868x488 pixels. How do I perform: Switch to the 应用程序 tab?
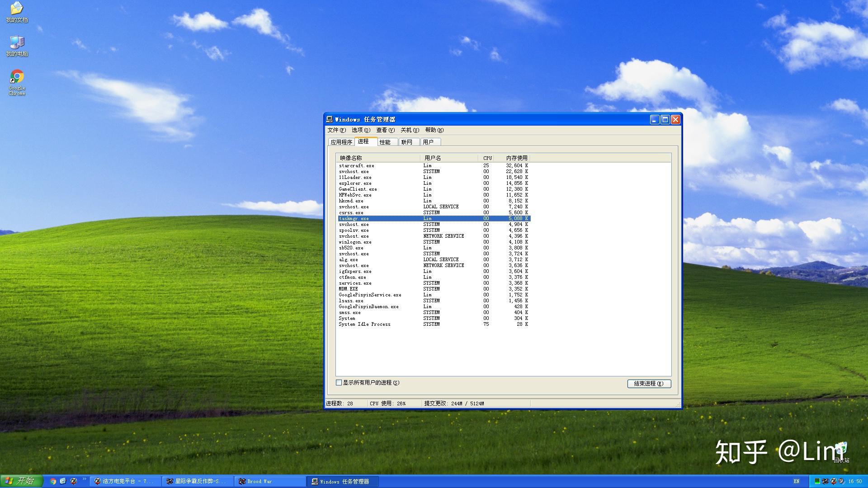pyautogui.click(x=341, y=142)
